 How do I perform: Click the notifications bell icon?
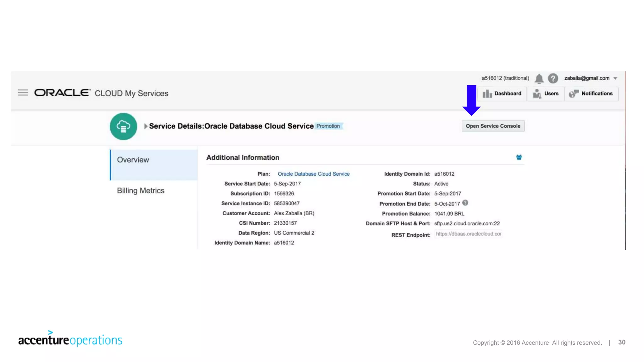(539, 79)
